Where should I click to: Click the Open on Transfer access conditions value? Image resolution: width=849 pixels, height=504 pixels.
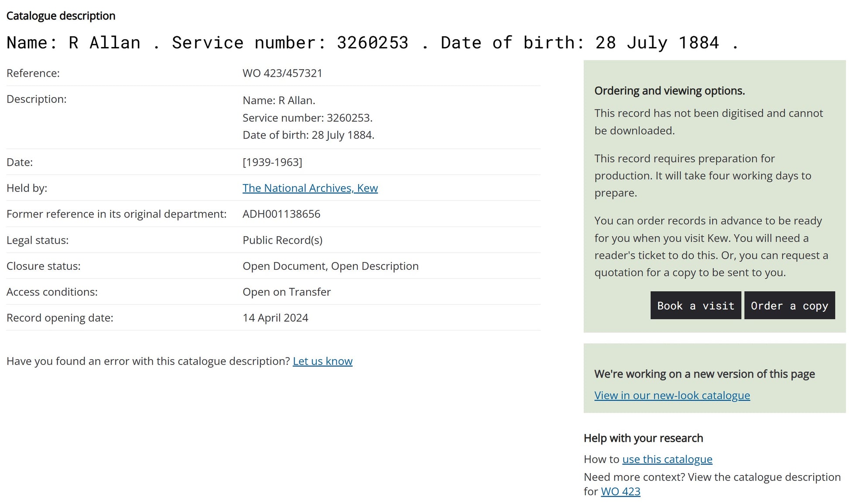click(x=287, y=292)
